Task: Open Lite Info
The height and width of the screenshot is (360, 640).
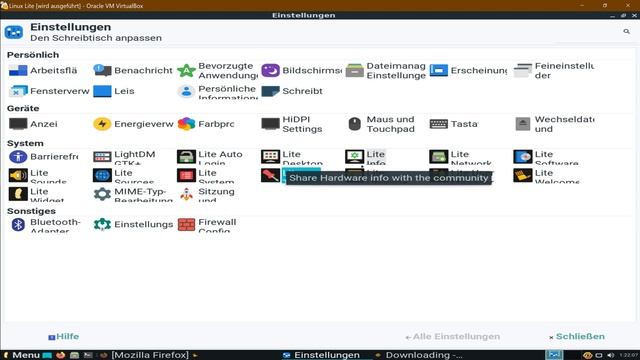Action: (365, 157)
